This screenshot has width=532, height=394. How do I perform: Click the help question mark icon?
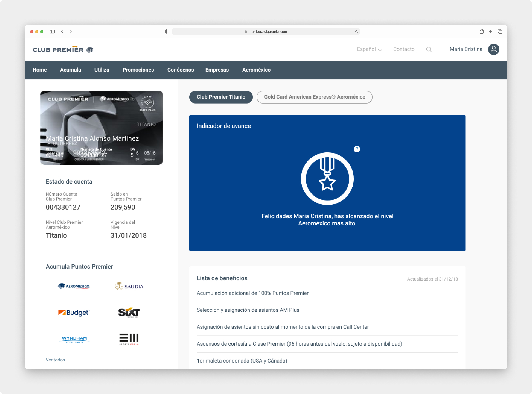tap(357, 149)
